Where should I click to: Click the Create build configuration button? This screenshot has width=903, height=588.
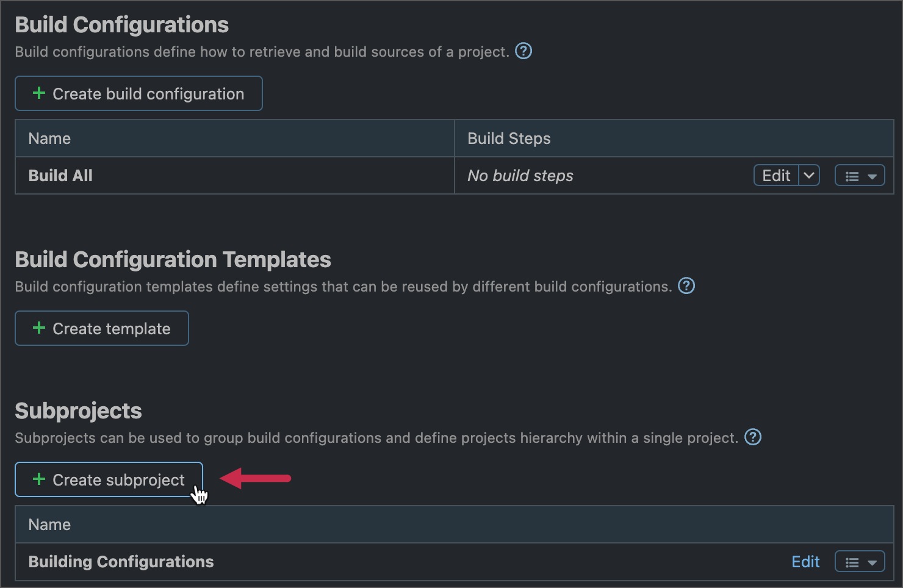tap(139, 93)
